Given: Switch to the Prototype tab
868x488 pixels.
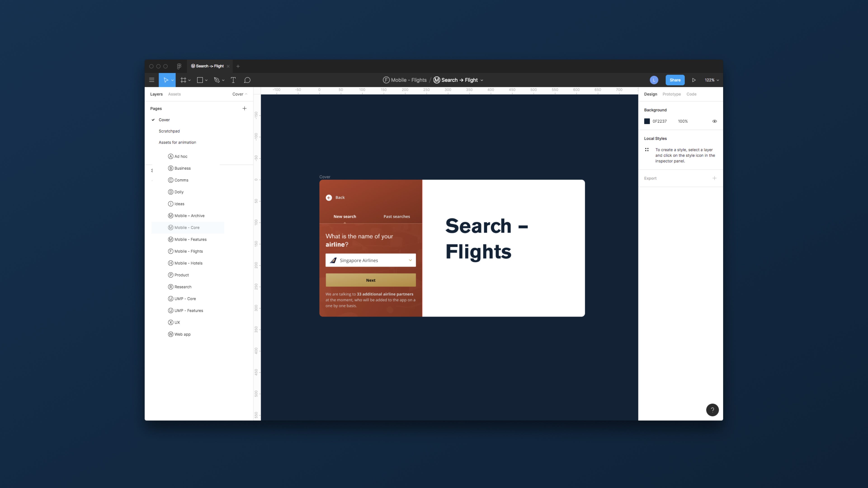Looking at the screenshot, I should pos(671,94).
